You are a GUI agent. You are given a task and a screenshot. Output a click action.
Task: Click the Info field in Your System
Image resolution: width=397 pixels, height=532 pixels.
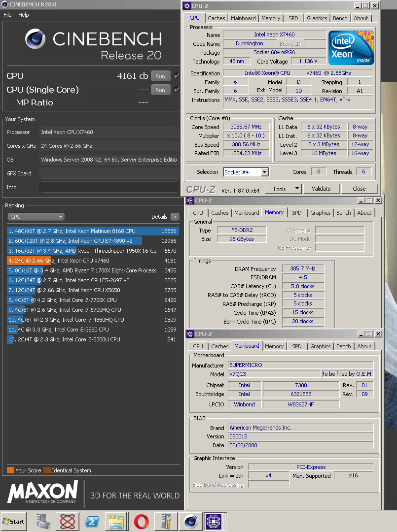click(108, 187)
